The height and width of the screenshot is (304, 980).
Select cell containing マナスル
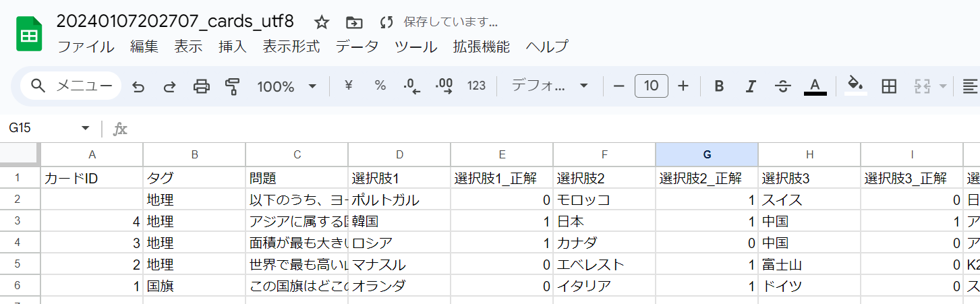coord(399,264)
